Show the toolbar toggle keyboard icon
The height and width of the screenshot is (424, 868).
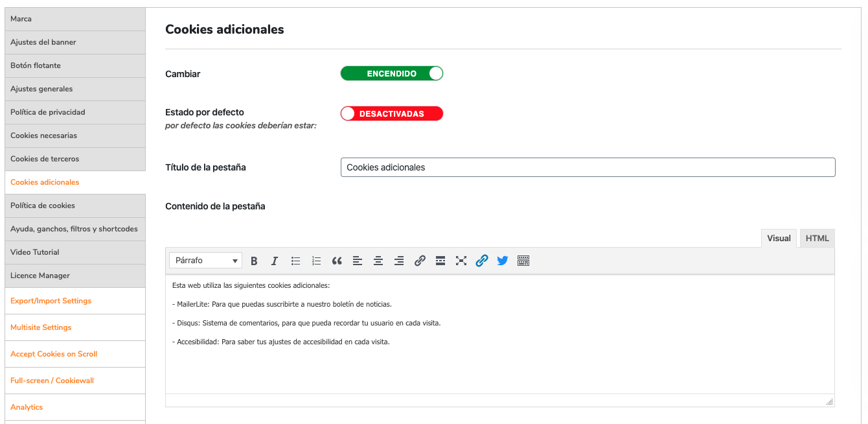coord(523,261)
